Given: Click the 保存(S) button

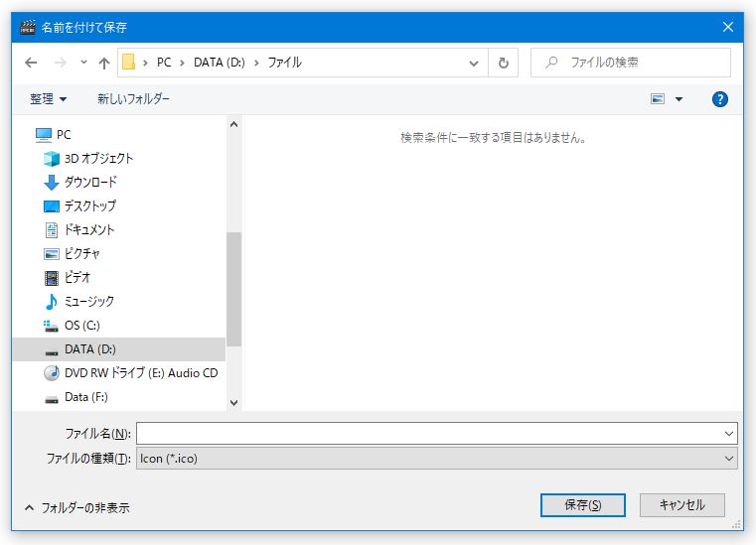Looking at the screenshot, I should [583, 505].
